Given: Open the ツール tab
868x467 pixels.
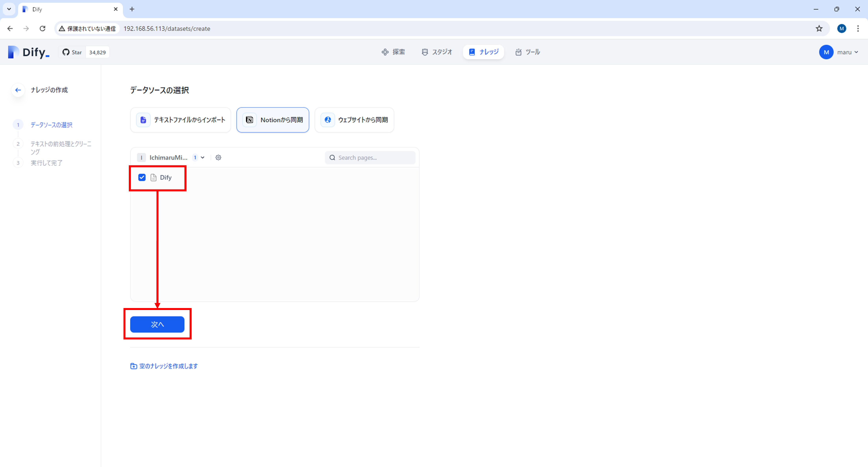Looking at the screenshot, I should 528,52.
